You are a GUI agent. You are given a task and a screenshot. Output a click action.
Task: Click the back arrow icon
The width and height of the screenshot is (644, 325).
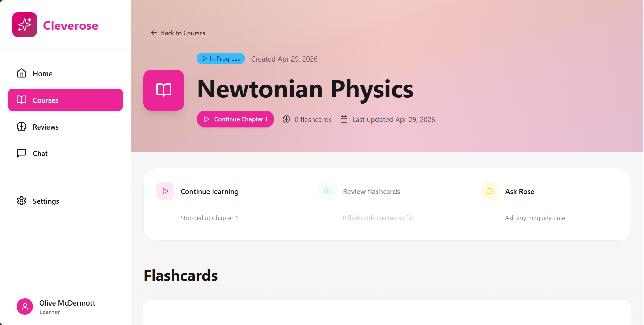coord(154,33)
